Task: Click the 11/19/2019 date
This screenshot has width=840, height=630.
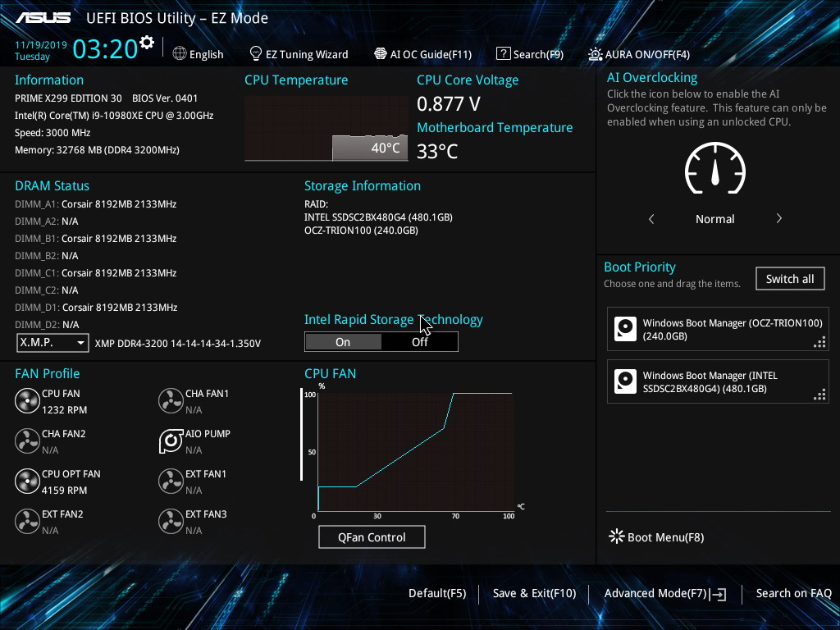Action: 41,45
